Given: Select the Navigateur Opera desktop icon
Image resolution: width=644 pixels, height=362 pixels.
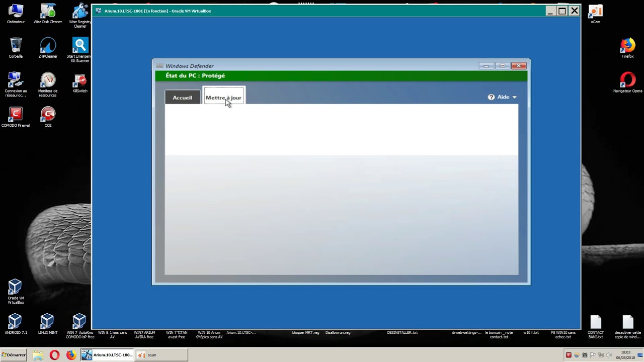Looking at the screenshot, I should (627, 82).
